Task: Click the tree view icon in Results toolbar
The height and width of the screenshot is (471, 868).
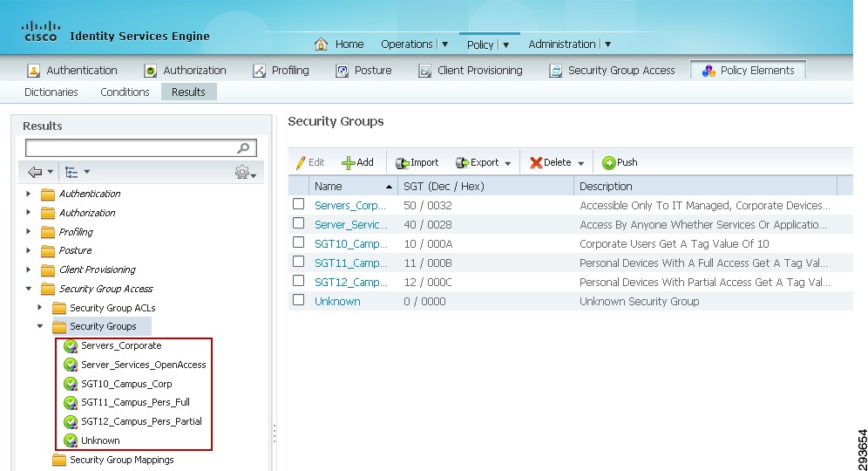Action: coord(71,173)
